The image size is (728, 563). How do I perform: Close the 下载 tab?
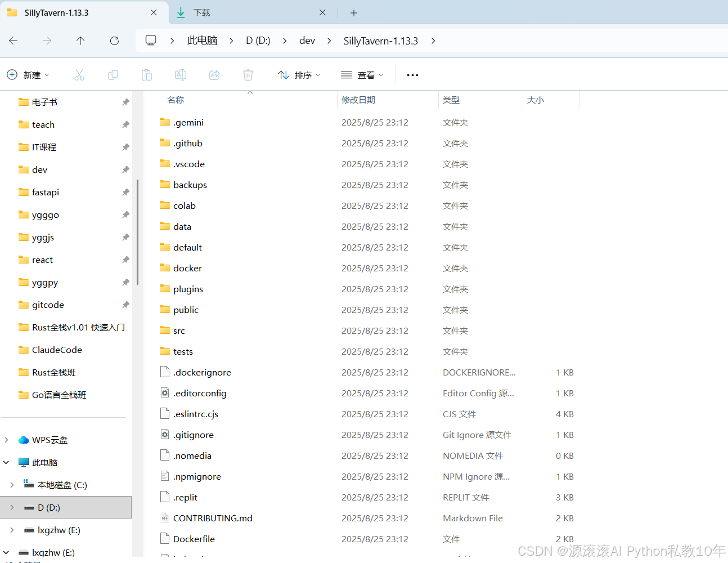322,12
